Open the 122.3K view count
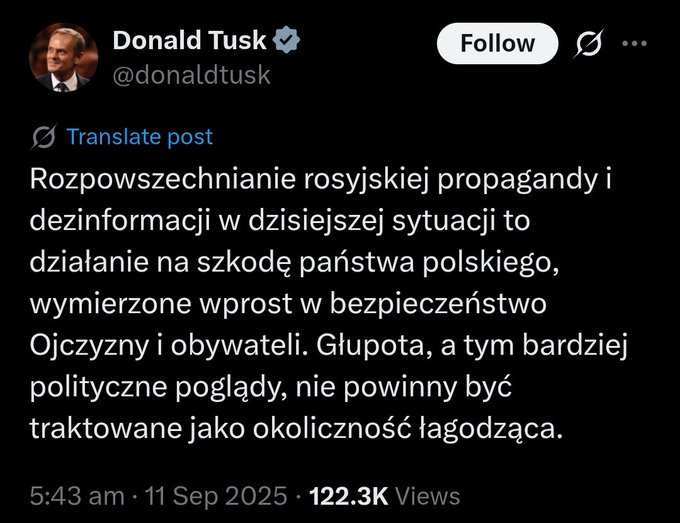680x523 pixels. (348, 496)
